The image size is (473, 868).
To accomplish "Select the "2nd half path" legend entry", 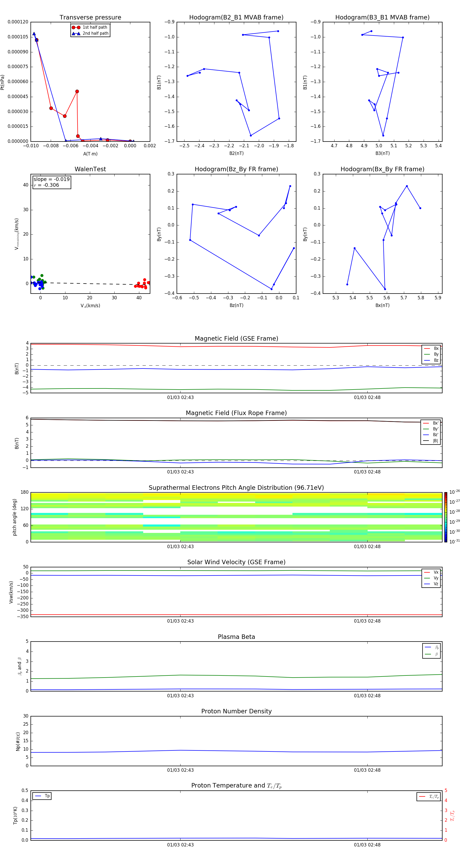I will (x=90, y=33).
